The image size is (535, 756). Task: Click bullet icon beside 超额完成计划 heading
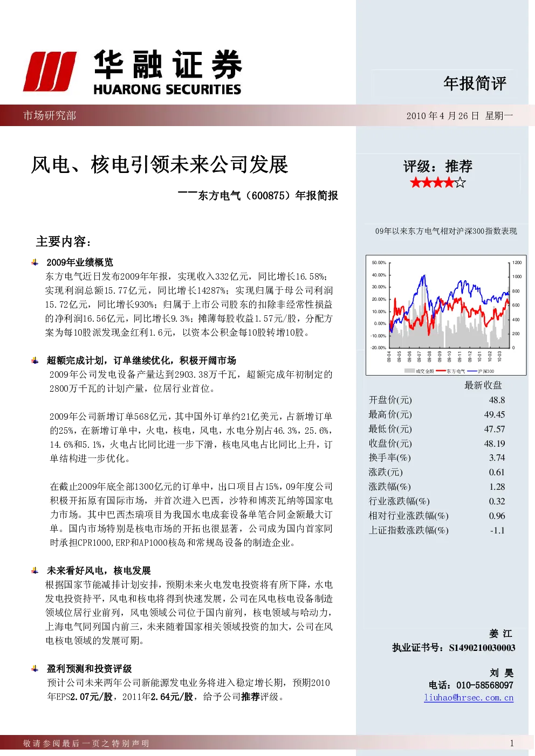(35, 360)
